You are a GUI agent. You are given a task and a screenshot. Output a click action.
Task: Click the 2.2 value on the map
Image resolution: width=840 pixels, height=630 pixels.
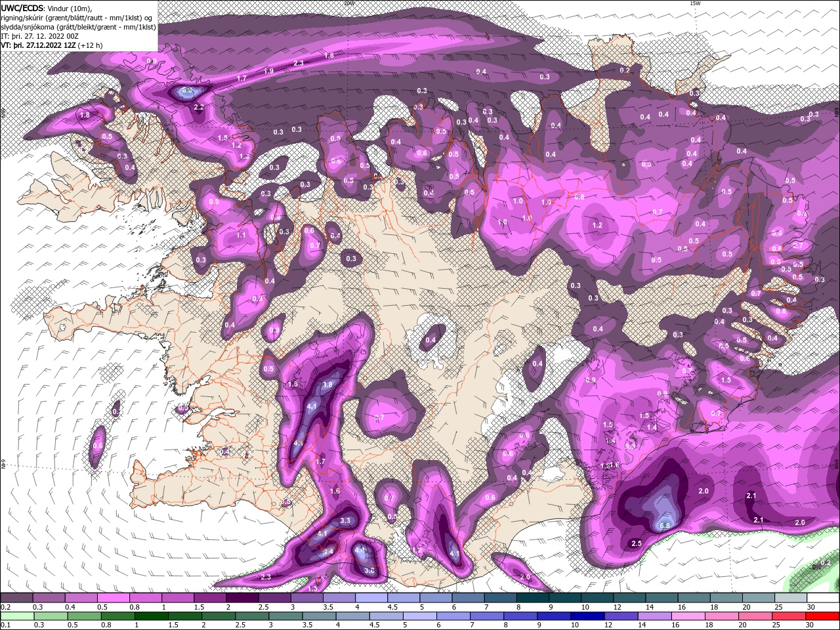(x=199, y=106)
